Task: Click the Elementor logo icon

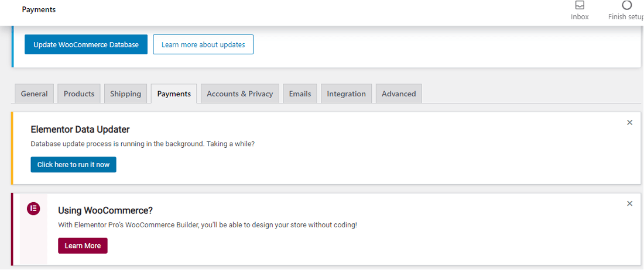Action: 34,209
